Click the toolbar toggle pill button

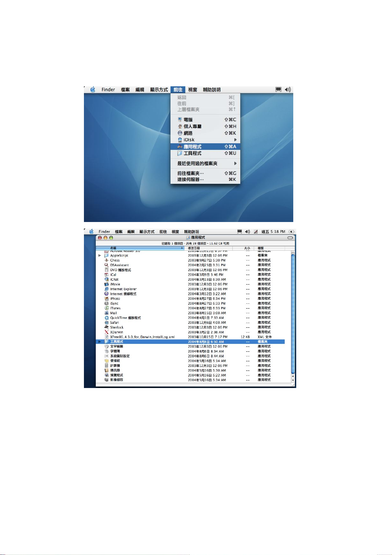point(290,237)
